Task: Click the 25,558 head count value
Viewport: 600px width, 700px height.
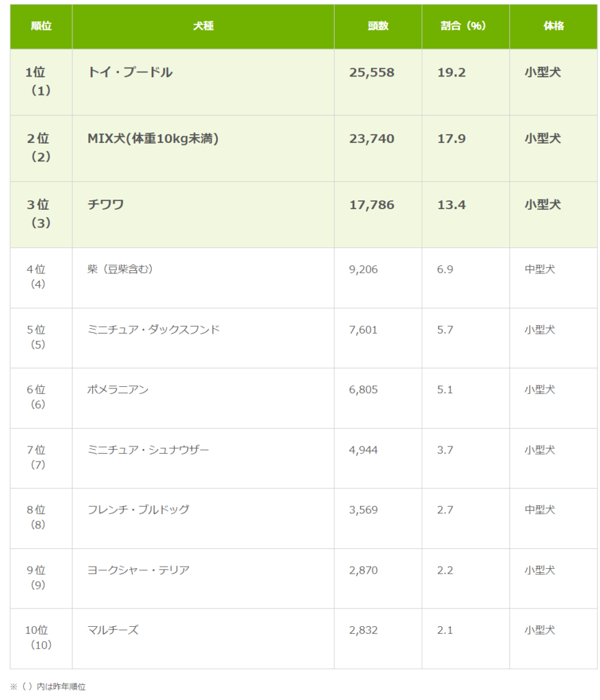Action: coord(372,72)
